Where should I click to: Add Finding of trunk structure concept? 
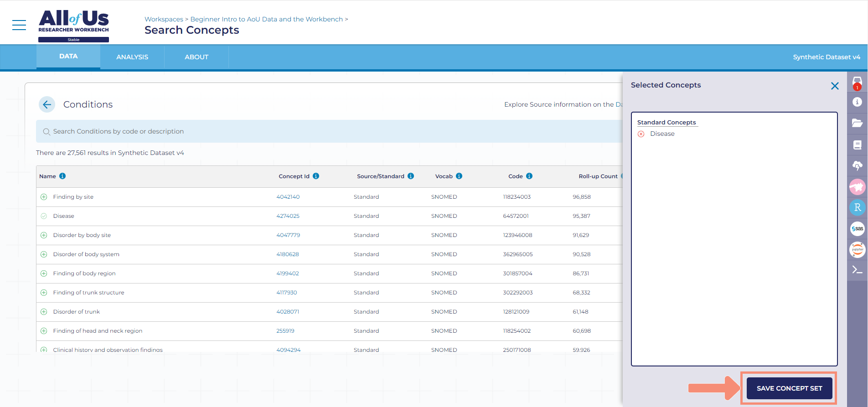coord(44,293)
